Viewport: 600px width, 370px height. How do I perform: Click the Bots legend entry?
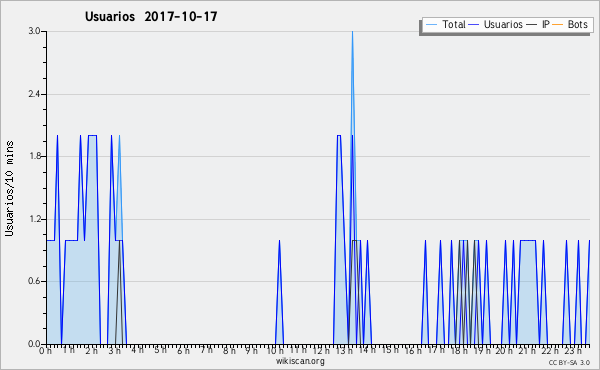coord(570,25)
